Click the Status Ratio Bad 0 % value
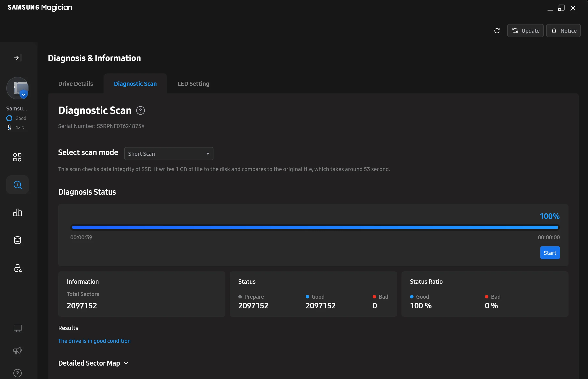Image resolution: width=588 pixels, height=379 pixels. [x=491, y=306]
